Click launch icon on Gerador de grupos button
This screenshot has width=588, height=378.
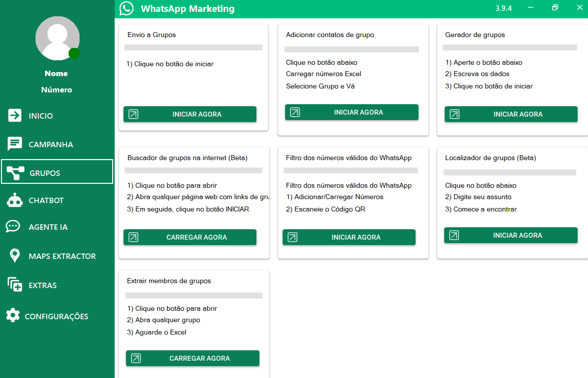point(455,114)
